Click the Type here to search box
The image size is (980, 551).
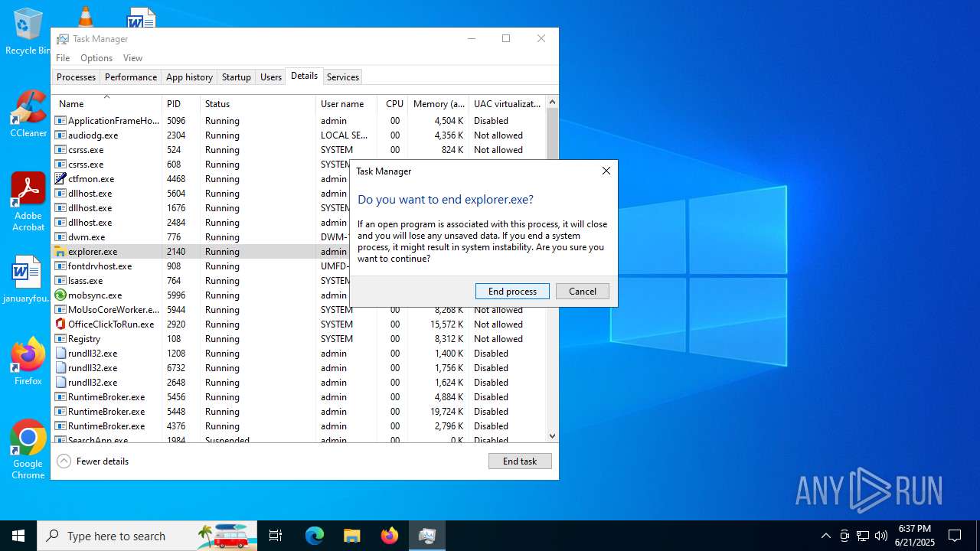(x=147, y=536)
